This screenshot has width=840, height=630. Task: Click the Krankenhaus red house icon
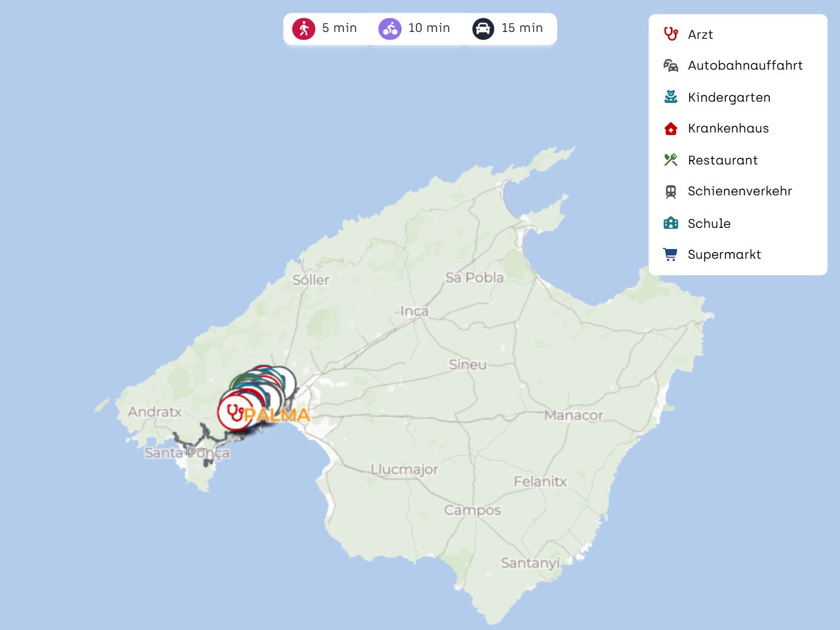(x=671, y=129)
